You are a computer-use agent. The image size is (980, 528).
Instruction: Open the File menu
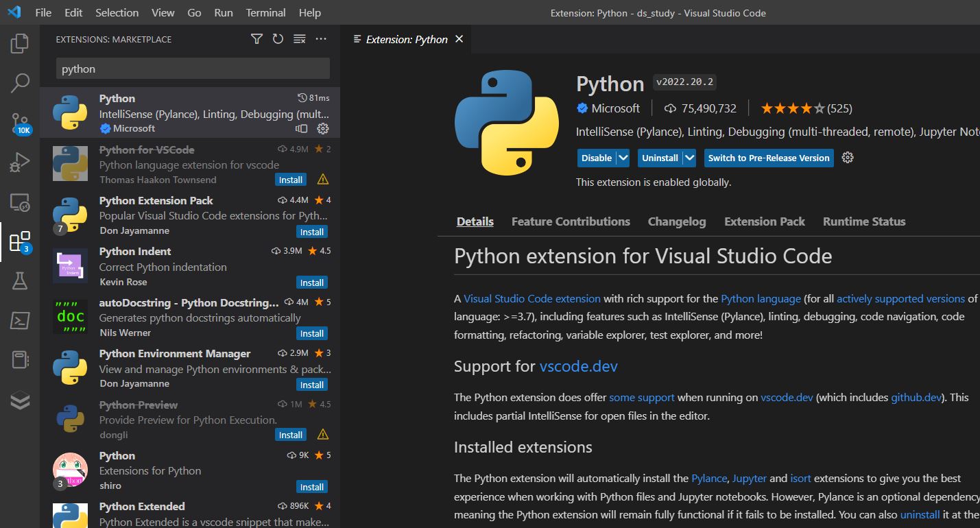pyautogui.click(x=43, y=12)
